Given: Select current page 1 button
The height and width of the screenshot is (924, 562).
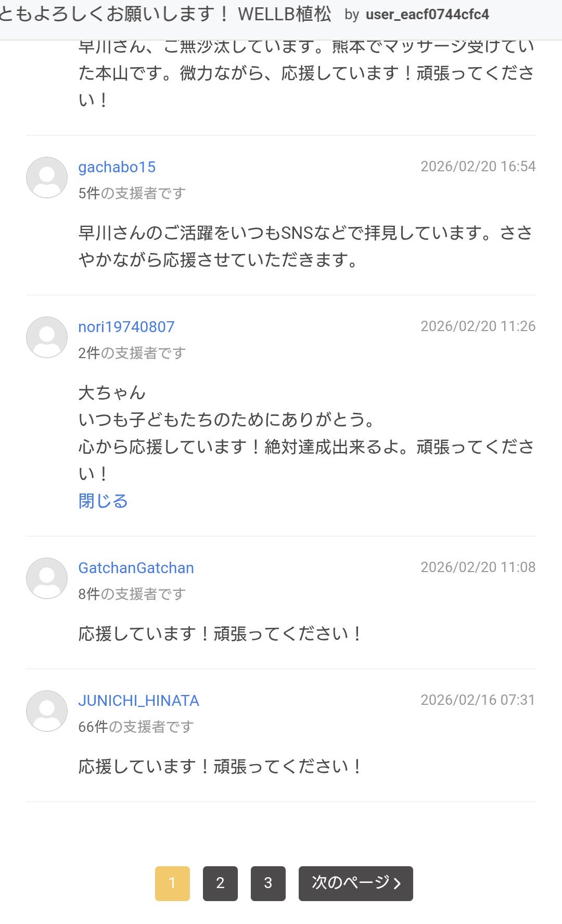Looking at the screenshot, I should pyautogui.click(x=172, y=883).
